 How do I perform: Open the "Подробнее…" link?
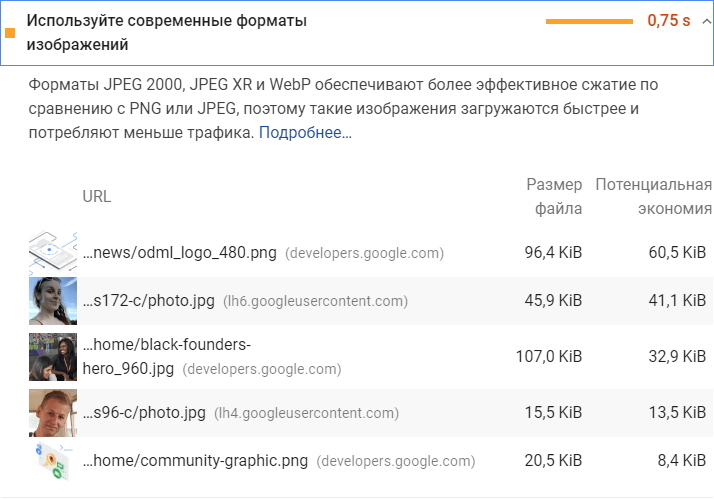point(305,132)
